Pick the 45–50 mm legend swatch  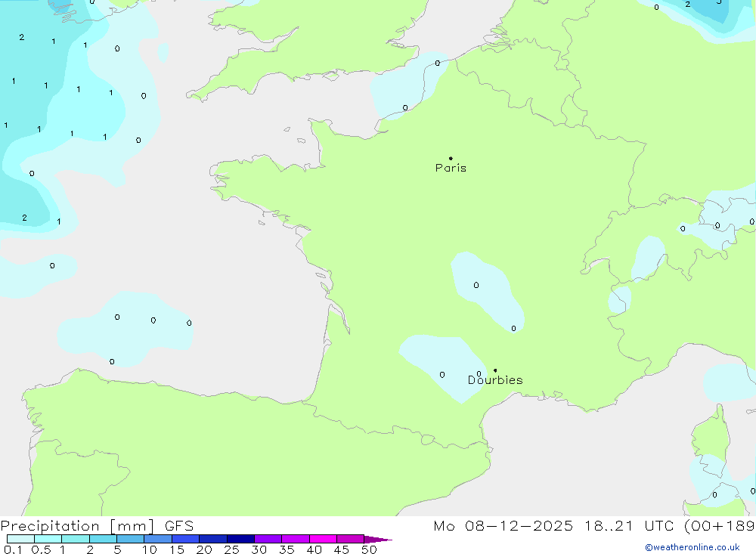(351, 539)
